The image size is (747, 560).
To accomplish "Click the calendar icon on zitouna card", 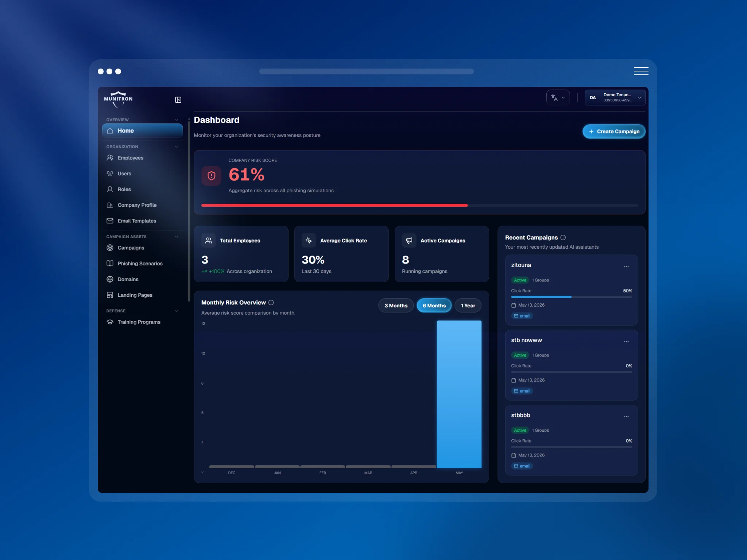I will pos(514,306).
